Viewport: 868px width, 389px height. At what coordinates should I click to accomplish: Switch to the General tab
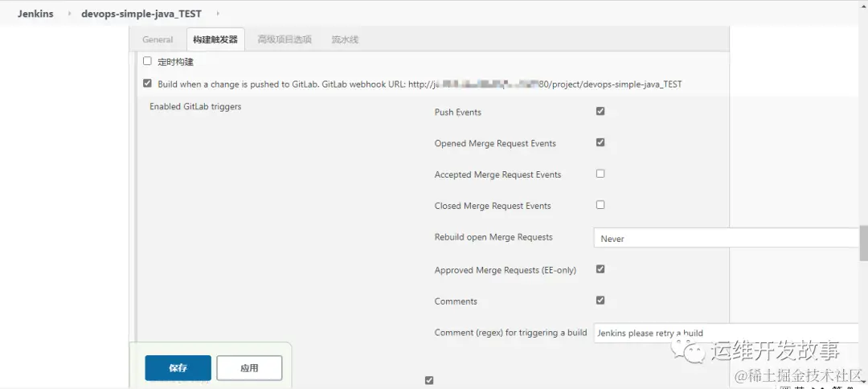coord(158,39)
